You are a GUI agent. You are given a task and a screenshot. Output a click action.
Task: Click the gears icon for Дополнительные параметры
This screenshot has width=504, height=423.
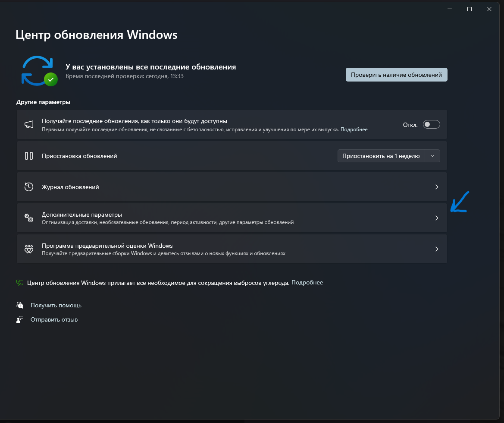(x=29, y=218)
